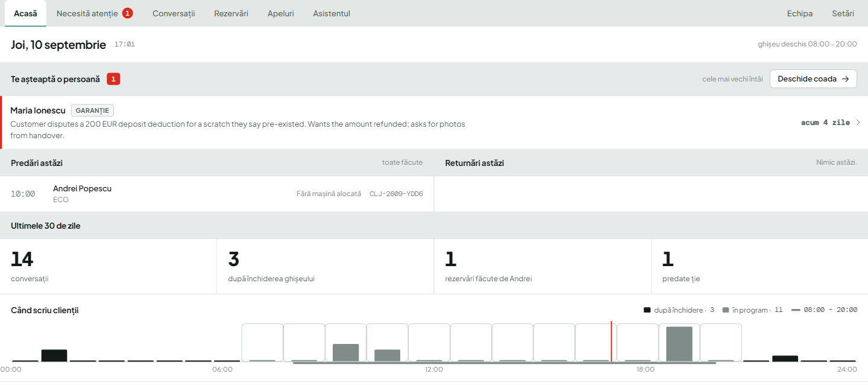Image resolution: width=868 pixels, height=385 pixels.
Task: Open the Rezervări tab
Action: click(x=231, y=13)
